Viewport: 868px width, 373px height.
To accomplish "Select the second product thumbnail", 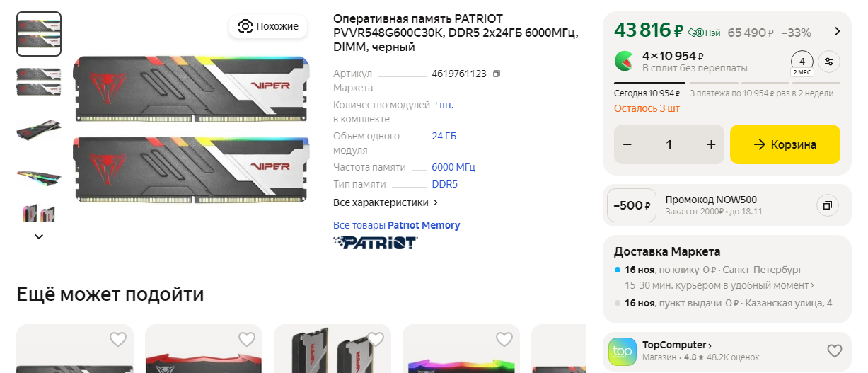I will (39, 81).
